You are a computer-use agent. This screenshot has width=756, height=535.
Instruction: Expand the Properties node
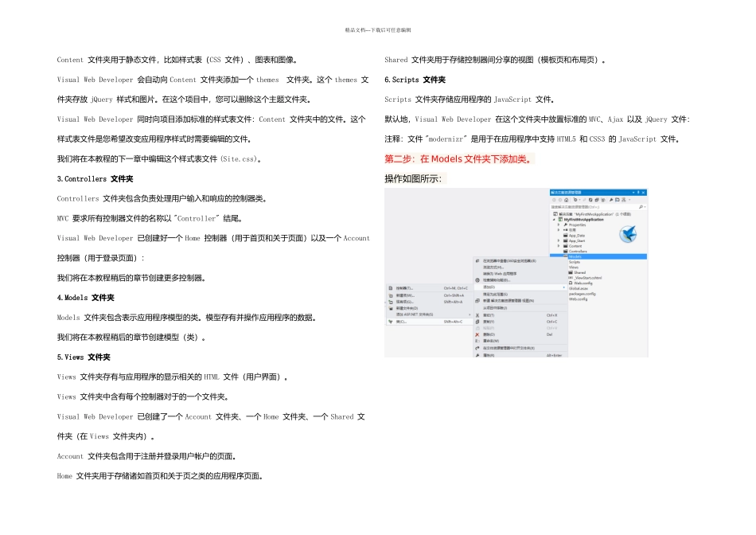(x=559, y=225)
